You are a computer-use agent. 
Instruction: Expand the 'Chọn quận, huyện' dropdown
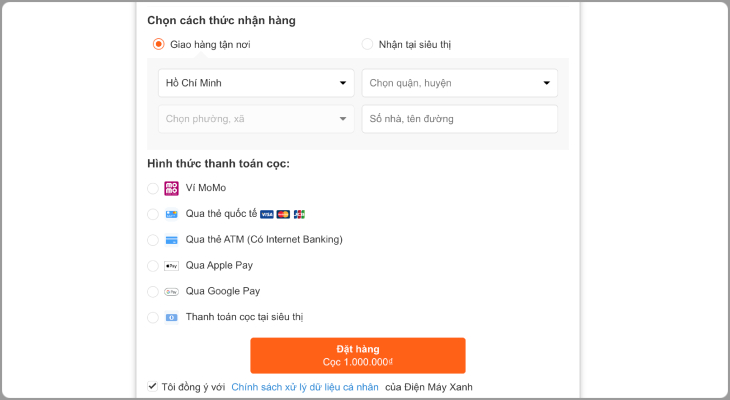[459, 83]
